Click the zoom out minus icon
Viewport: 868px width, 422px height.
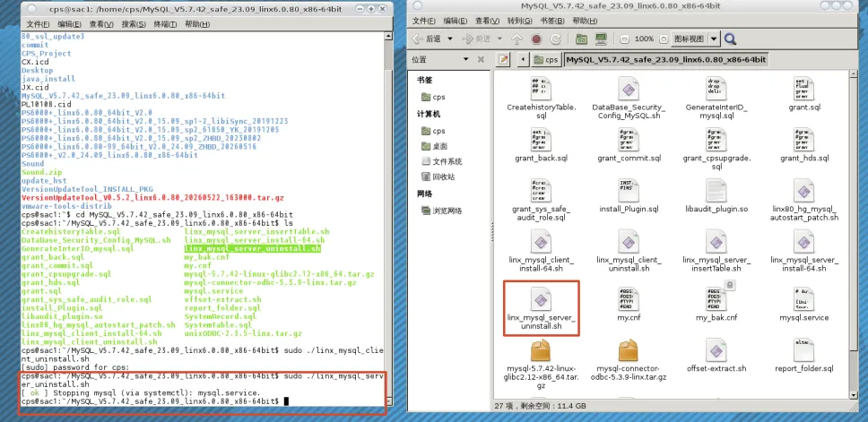click(624, 39)
